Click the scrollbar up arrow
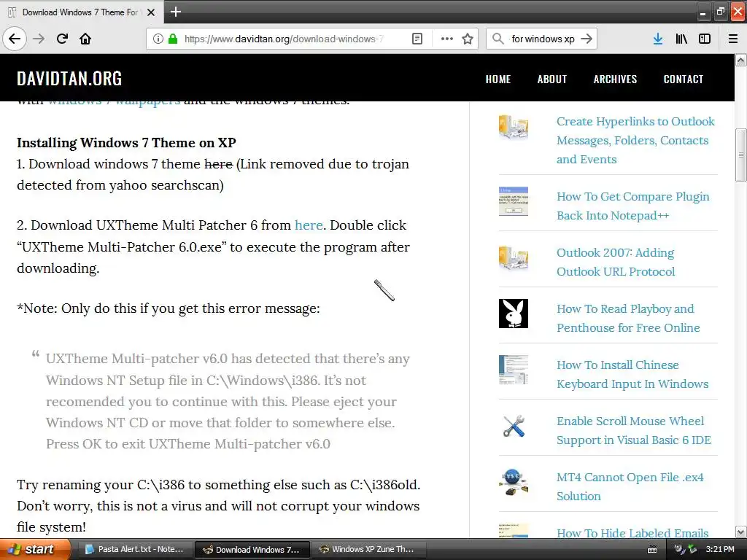The width and height of the screenshot is (747, 560). click(x=741, y=60)
